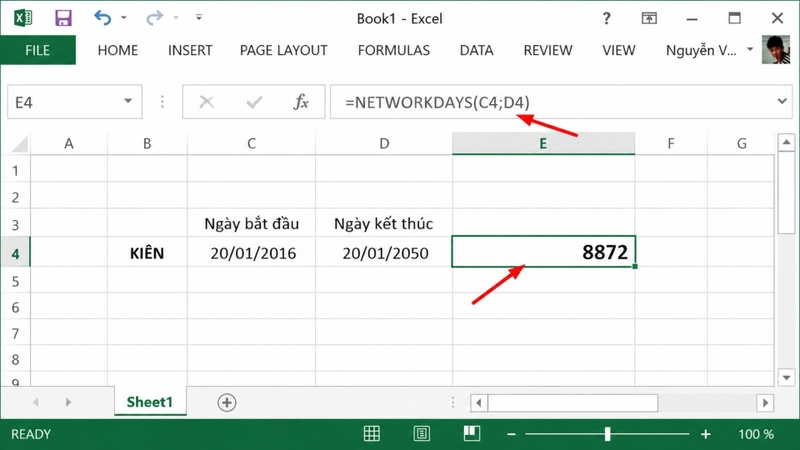Switch to Normal view in status bar
The height and width of the screenshot is (450, 800).
point(371,434)
